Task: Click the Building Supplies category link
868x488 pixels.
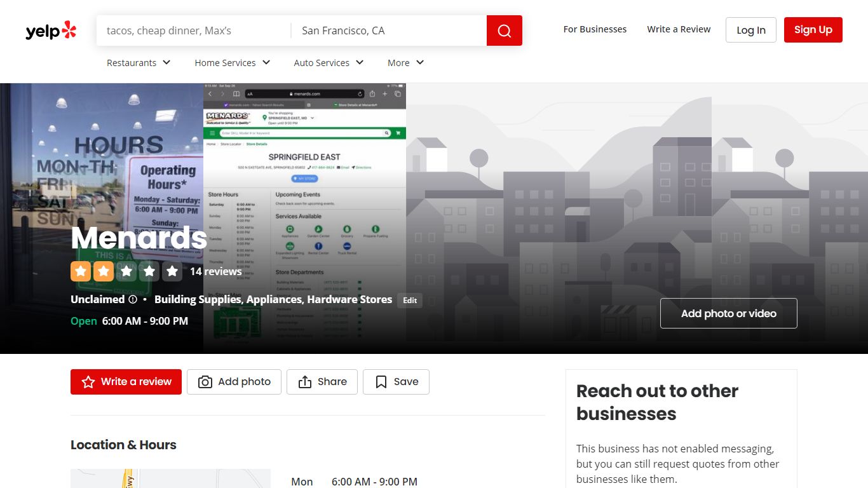Action: [x=198, y=299]
